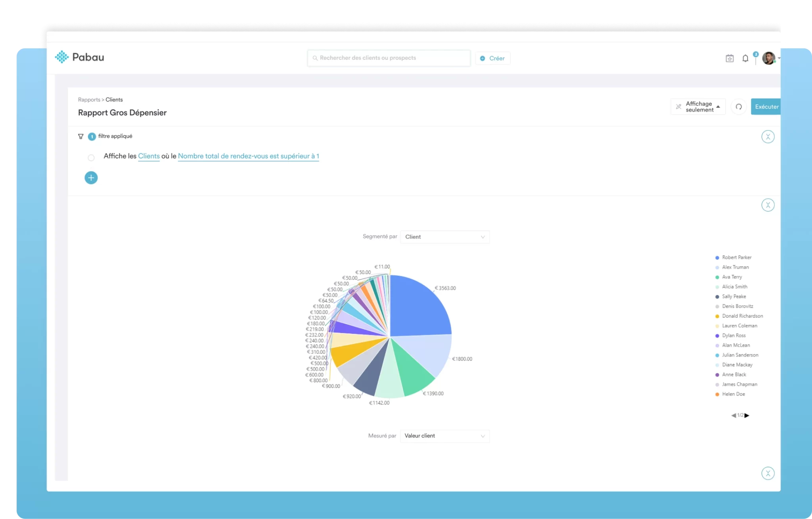Open the Segmenté par Client dropdown

444,237
